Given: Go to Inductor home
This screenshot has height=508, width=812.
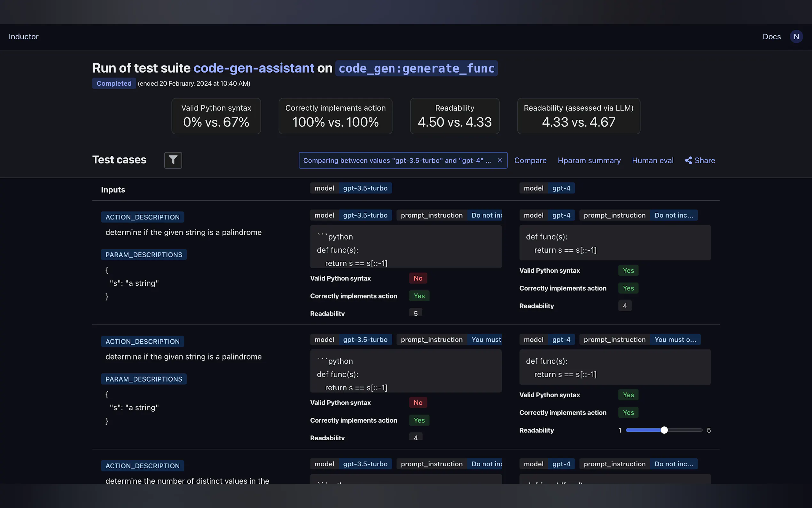Looking at the screenshot, I should point(24,36).
